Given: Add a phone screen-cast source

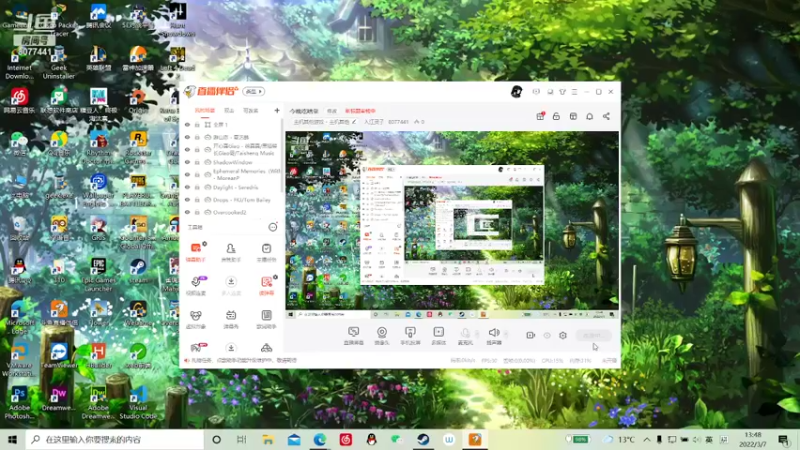Looking at the screenshot, I should point(410,336).
